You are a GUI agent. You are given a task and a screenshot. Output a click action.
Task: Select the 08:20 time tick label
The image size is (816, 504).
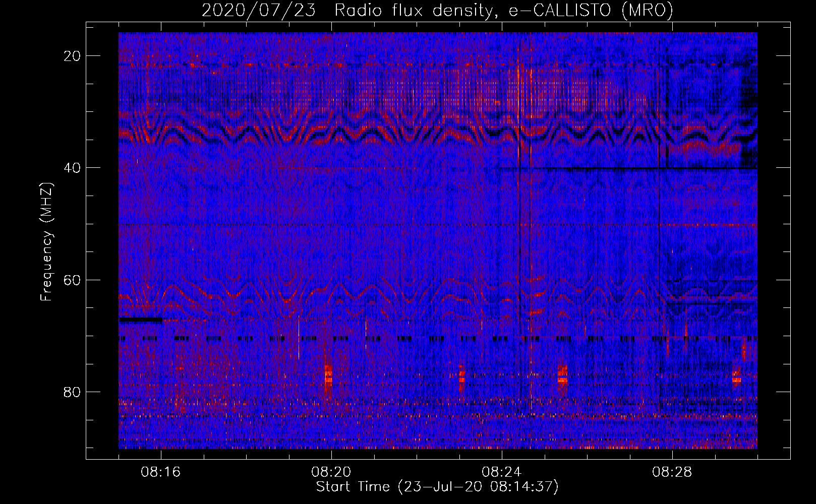pos(331,472)
